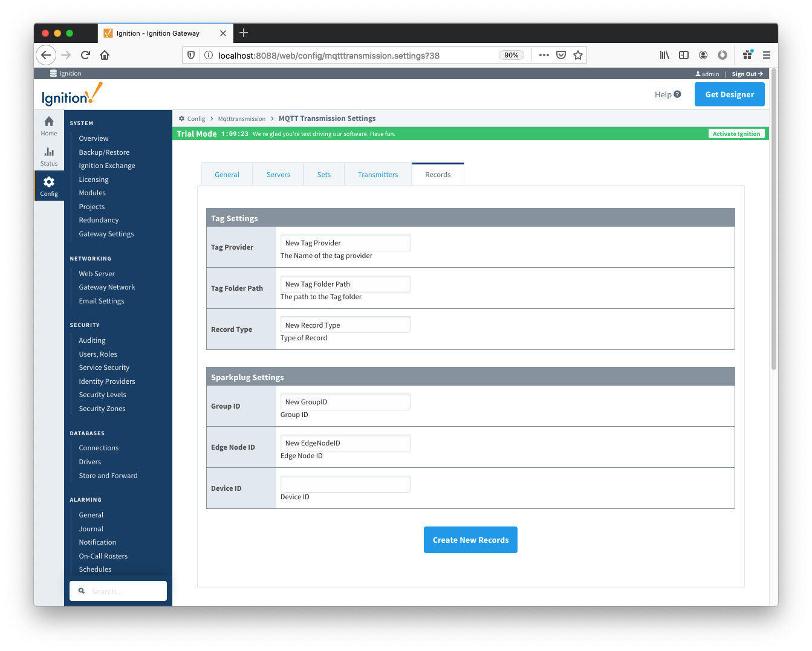Click the browser forward arrow
This screenshot has height=651, width=812.
coord(66,55)
